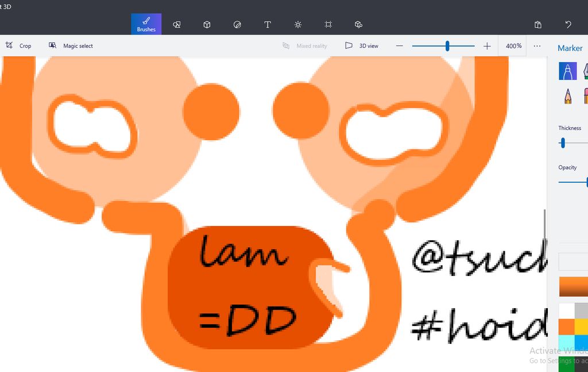Zoom in with the plus button
588x372 pixels.
pyautogui.click(x=487, y=46)
